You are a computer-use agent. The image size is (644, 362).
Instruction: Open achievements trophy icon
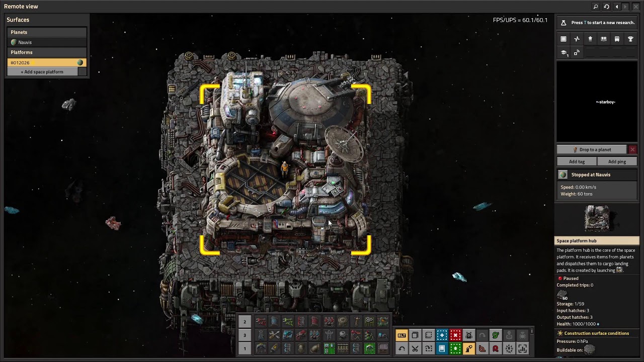[630, 39]
